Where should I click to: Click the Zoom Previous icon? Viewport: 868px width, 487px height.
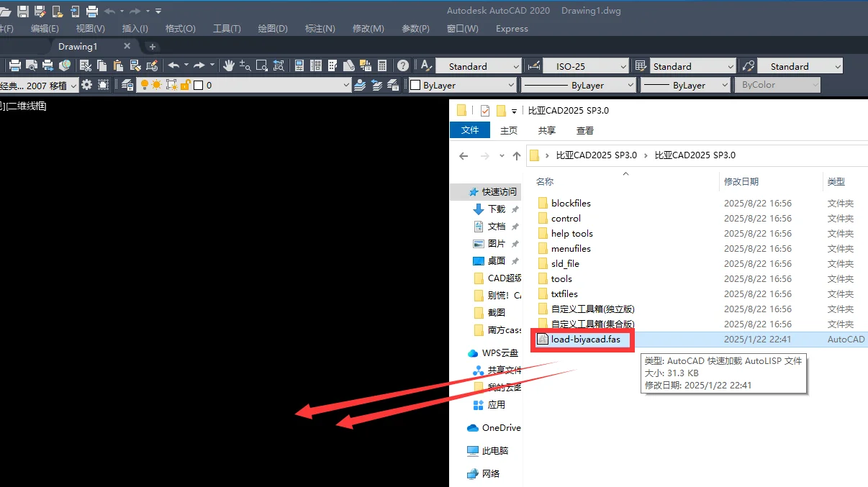coord(279,65)
